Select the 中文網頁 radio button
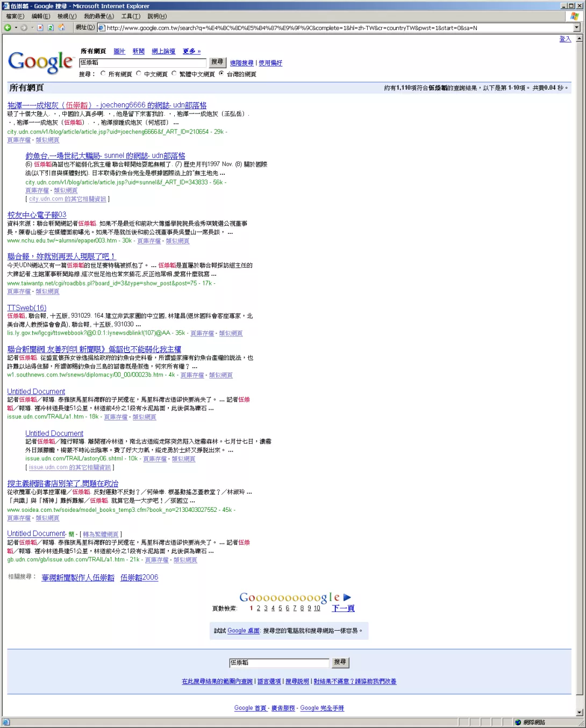 click(139, 74)
